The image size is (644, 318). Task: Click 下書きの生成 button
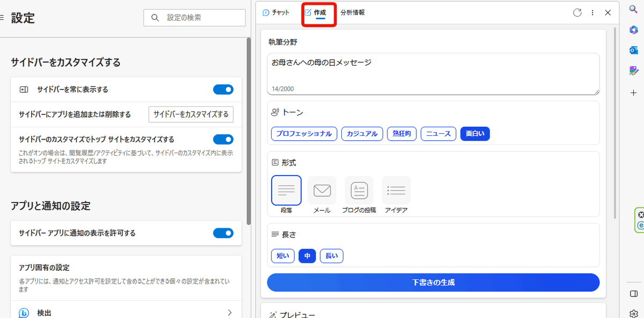433,283
